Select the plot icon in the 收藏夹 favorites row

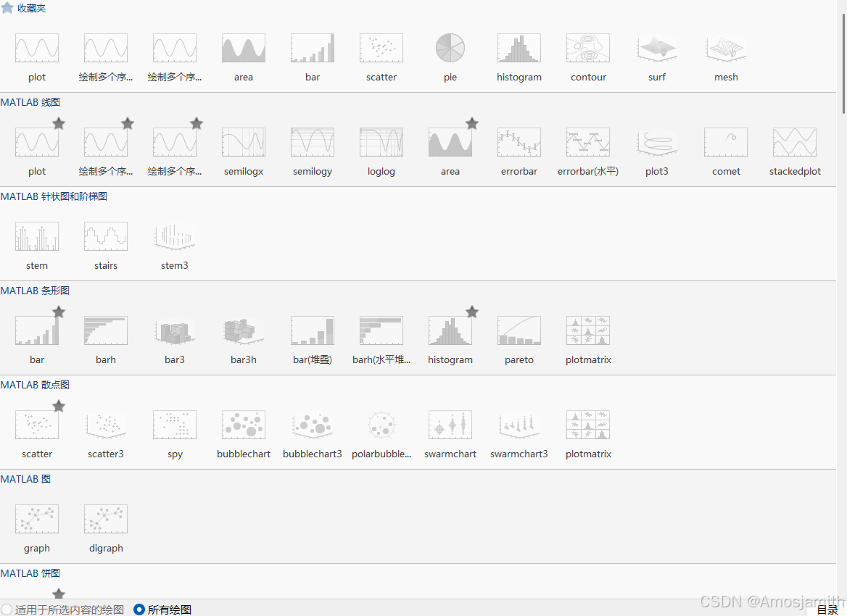click(37, 48)
